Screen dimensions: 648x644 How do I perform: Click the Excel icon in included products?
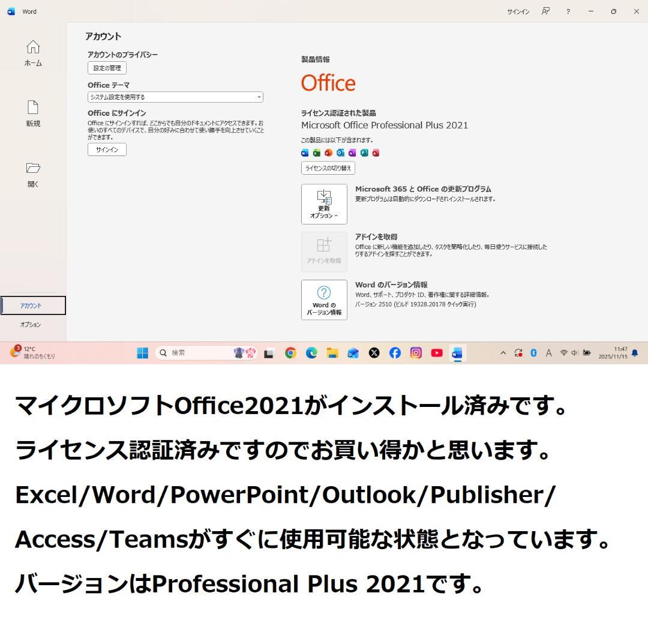tap(316, 152)
